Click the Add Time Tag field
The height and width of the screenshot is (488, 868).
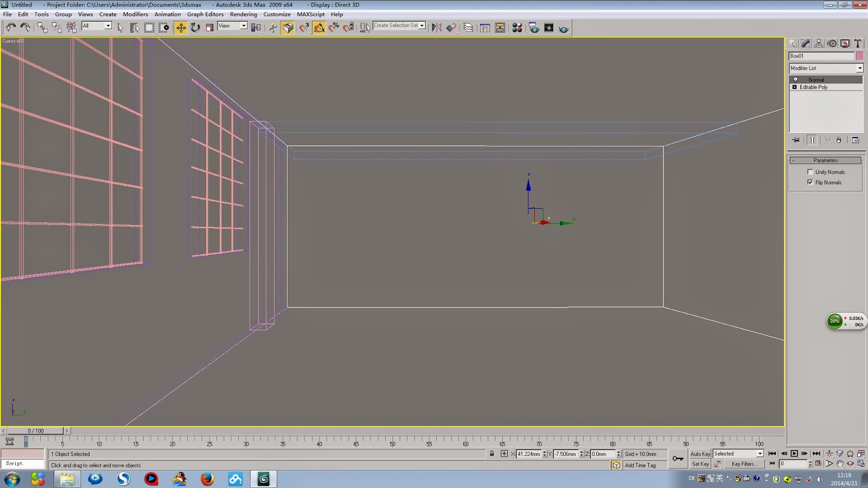644,465
